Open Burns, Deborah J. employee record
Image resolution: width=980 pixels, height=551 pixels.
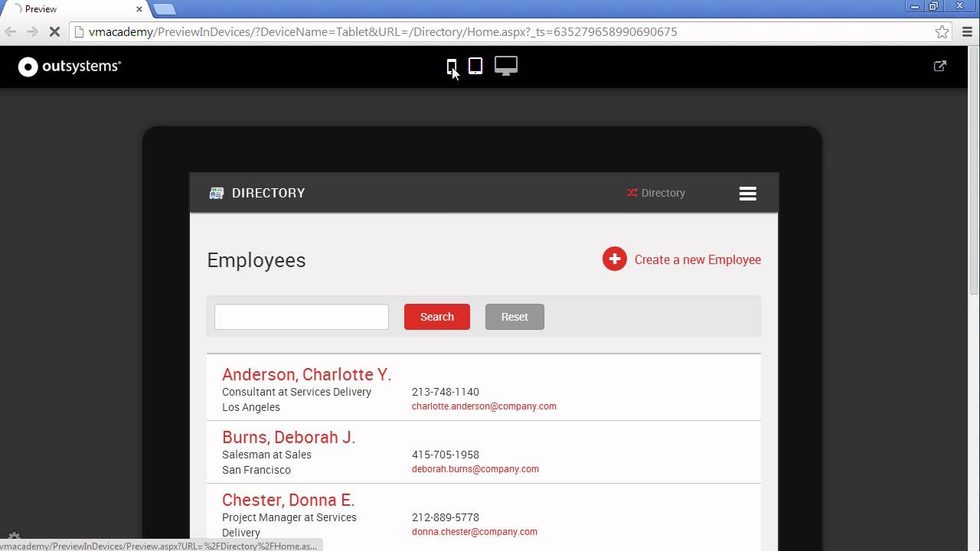(x=289, y=437)
